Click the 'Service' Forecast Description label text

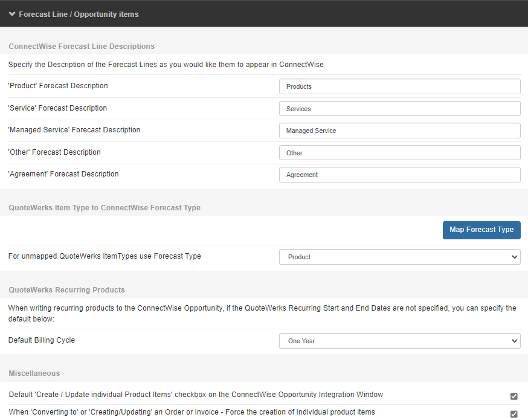click(57, 108)
